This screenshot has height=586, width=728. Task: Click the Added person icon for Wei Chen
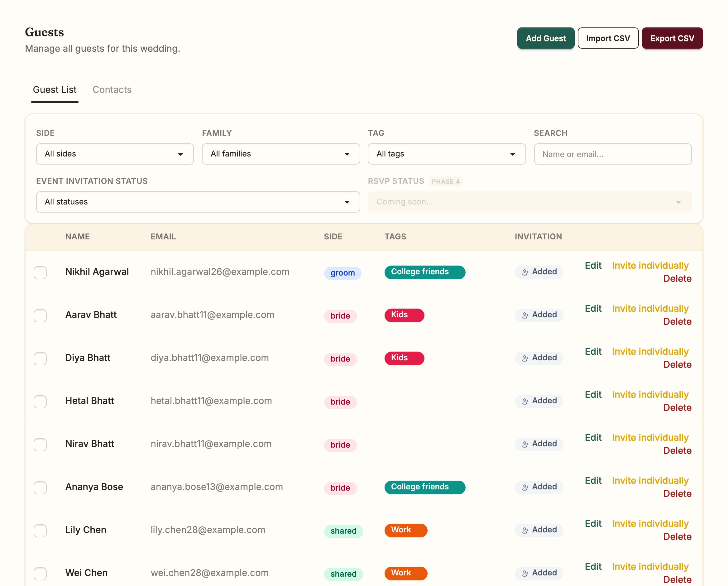click(525, 573)
